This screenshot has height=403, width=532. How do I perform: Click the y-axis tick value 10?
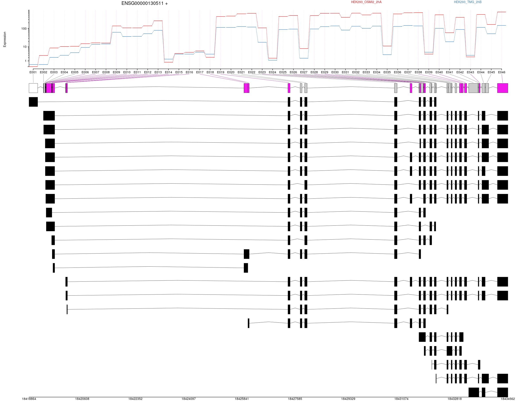click(x=25, y=47)
